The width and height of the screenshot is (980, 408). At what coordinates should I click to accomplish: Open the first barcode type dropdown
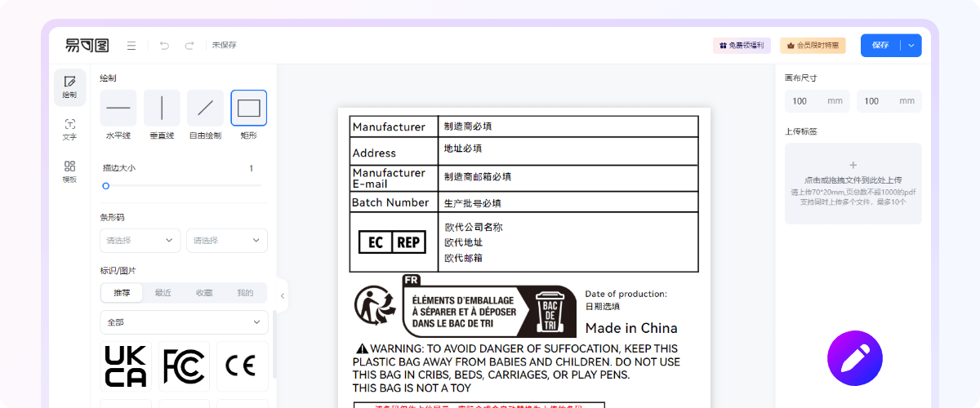pos(140,241)
